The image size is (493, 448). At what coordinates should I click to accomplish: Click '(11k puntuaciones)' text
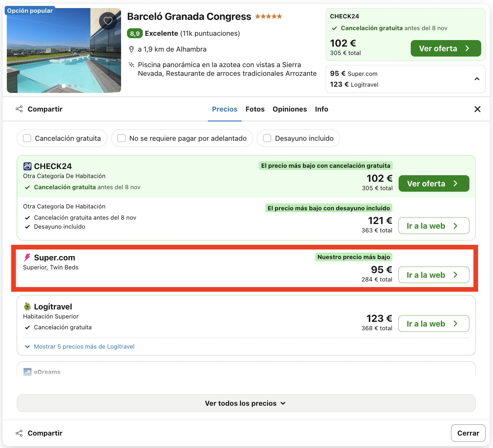coord(210,33)
